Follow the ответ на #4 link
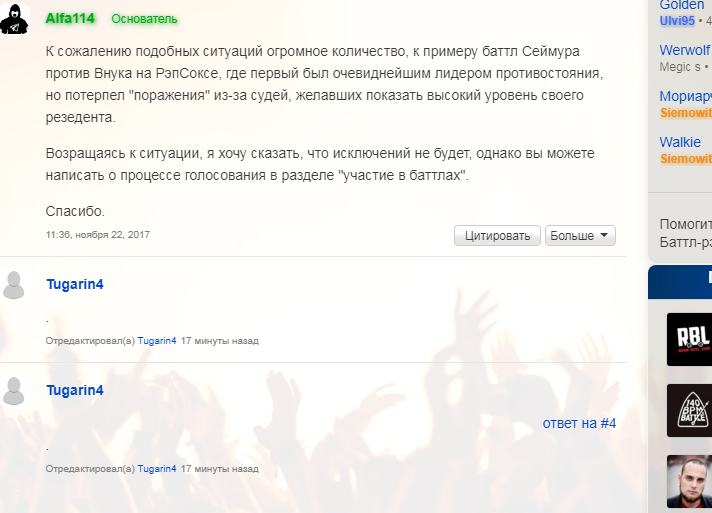The height and width of the screenshot is (513, 712). point(579,423)
